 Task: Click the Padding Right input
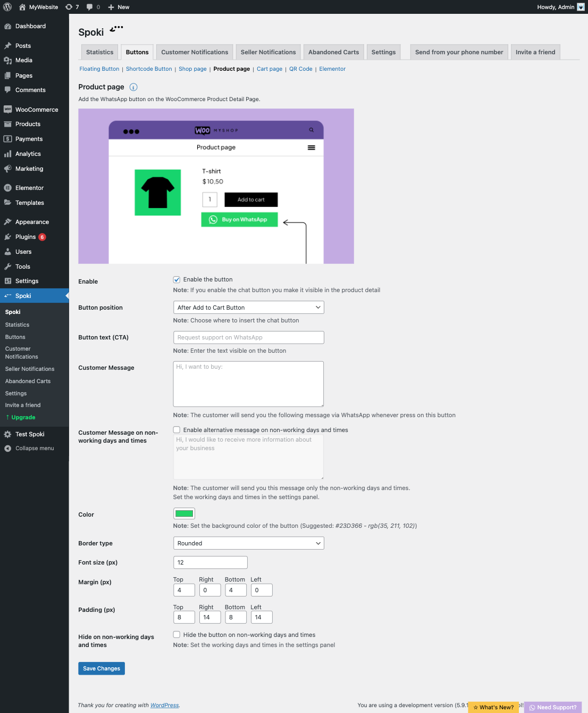tap(210, 617)
